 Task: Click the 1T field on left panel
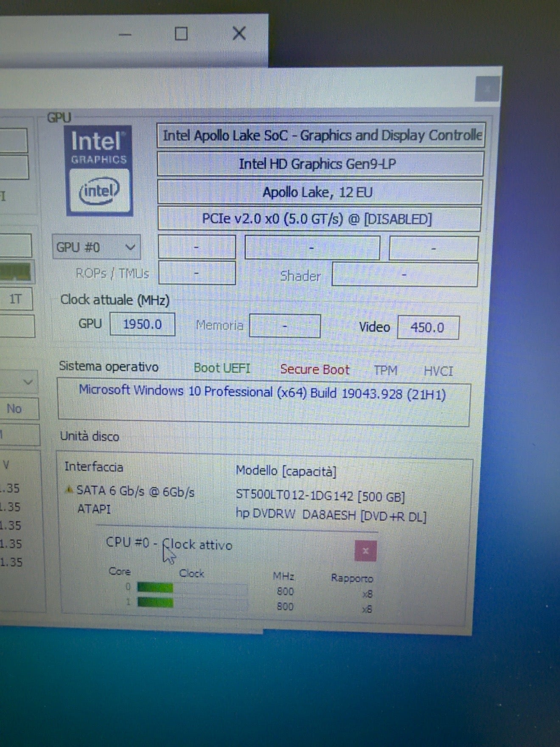tap(15, 299)
